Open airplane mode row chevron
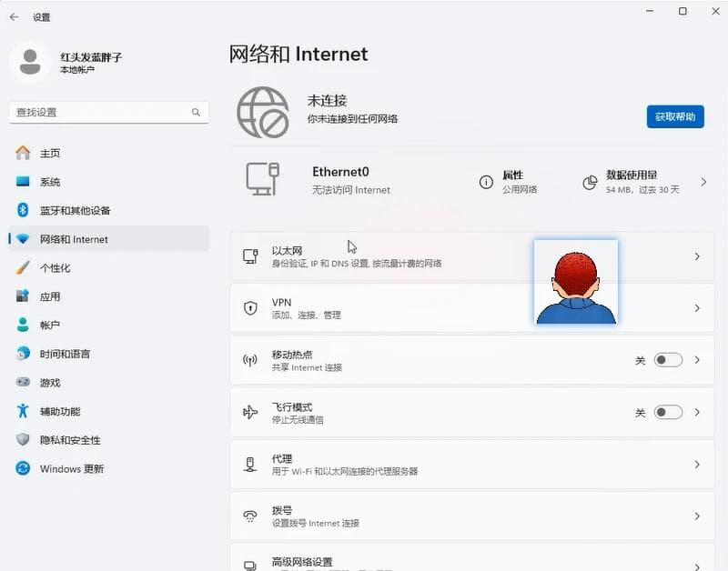The image size is (728, 571). (x=697, y=412)
